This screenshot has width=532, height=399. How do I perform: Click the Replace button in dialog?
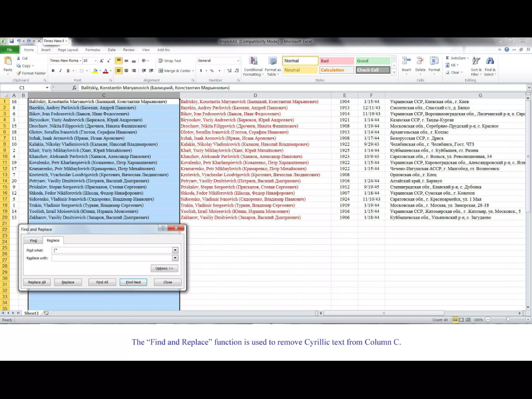coord(68,282)
